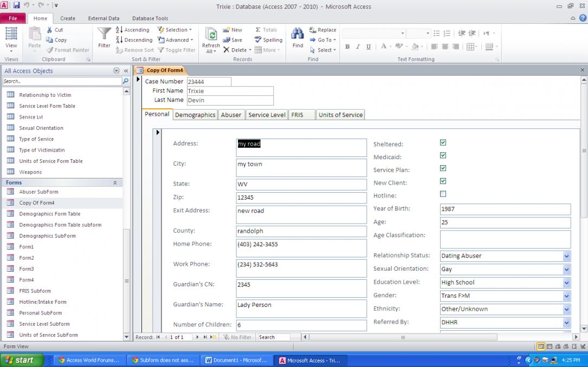Image resolution: width=588 pixels, height=367 pixels.
Task: Expand the Gender combo box
Action: point(566,296)
